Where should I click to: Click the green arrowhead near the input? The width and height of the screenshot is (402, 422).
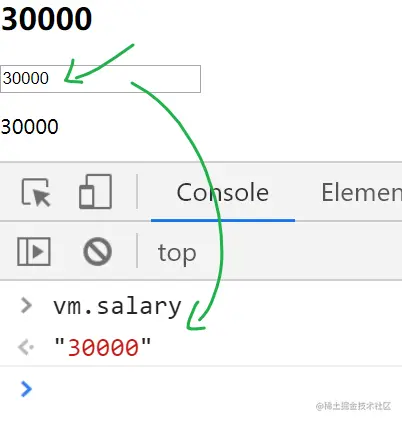coord(73,73)
